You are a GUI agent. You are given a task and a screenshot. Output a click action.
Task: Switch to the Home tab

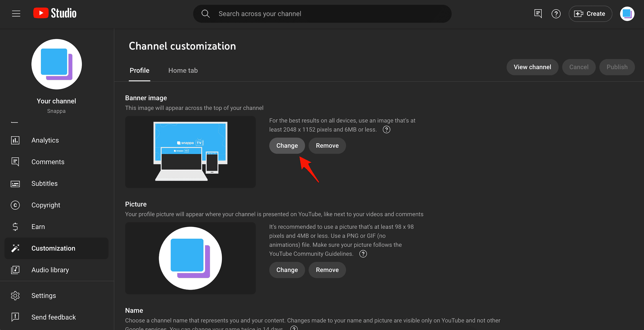pyautogui.click(x=183, y=70)
